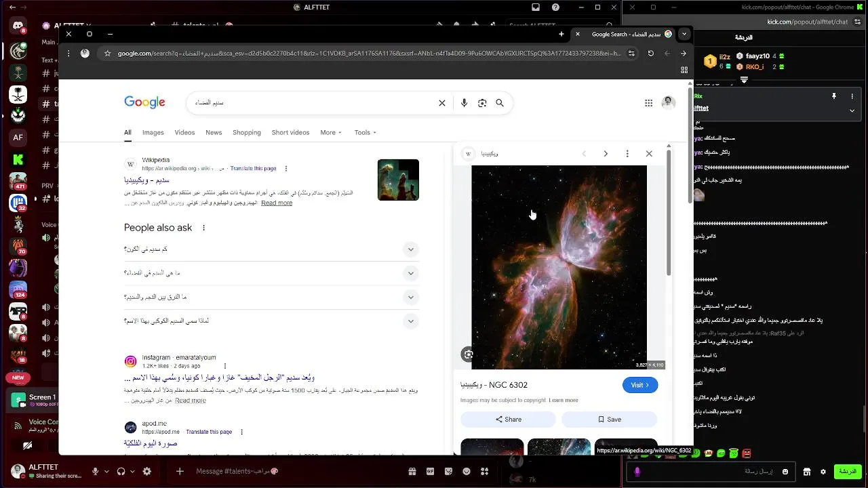Screen dimensions: 868x488
Task: Open Learn more about image copyright
Action: click(564, 401)
